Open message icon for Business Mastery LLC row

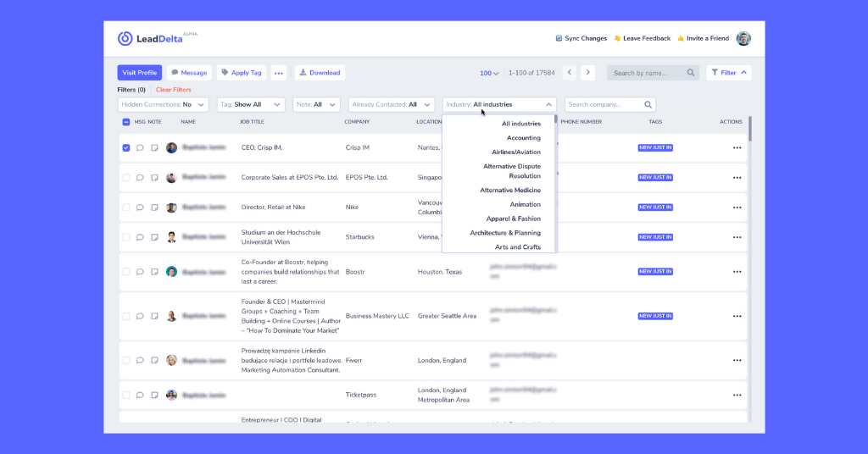[x=140, y=316]
